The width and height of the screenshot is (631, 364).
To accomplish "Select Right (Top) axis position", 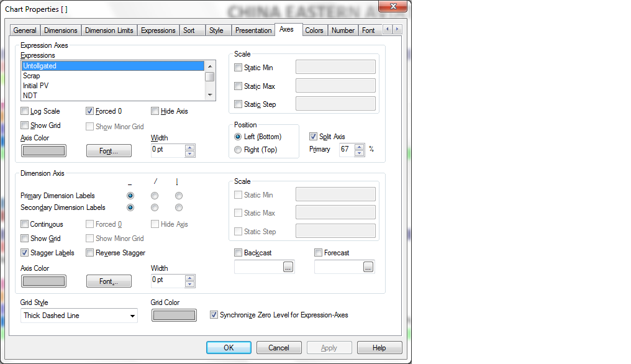I will pos(238,150).
